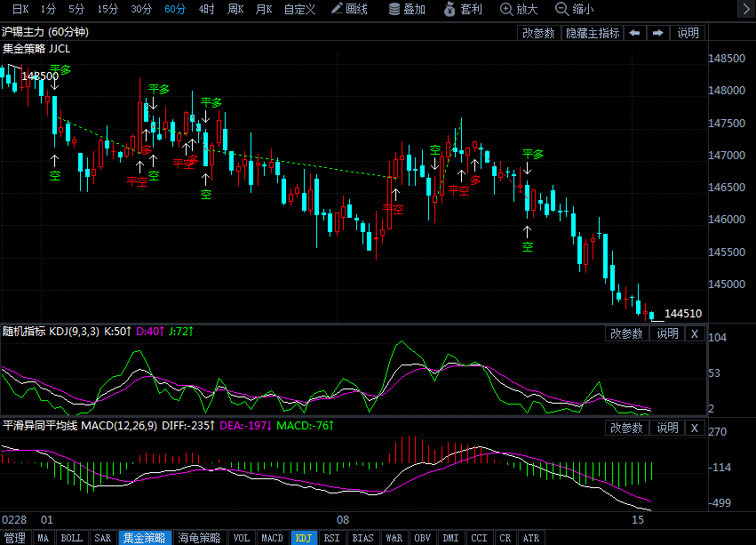
Task: Click the right arrow navigation button
Action: click(x=658, y=33)
